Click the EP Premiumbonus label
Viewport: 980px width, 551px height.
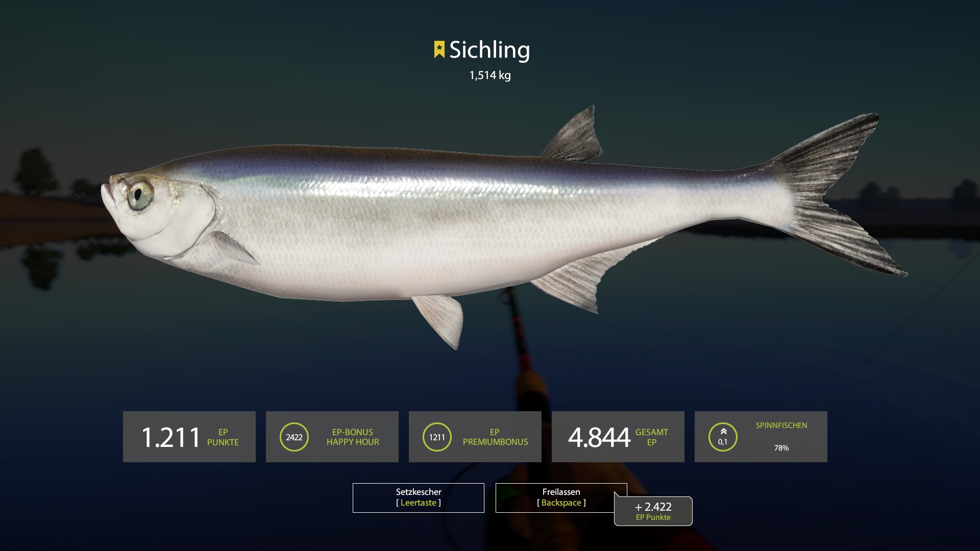[495, 437]
